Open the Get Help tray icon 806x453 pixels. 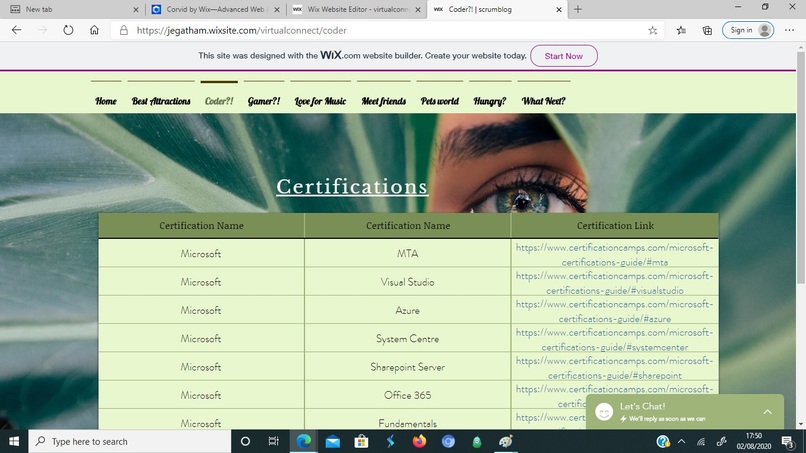pyautogui.click(x=663, y=441)
